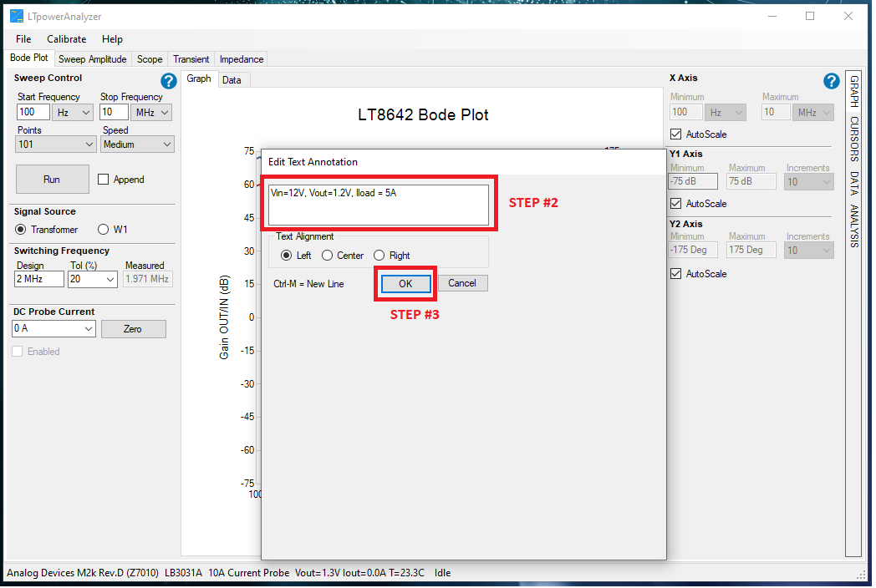Open DC Probe Current dropdown showing 0 A
The width and height of the screenshot is (876, 588).
click(53, 328)
